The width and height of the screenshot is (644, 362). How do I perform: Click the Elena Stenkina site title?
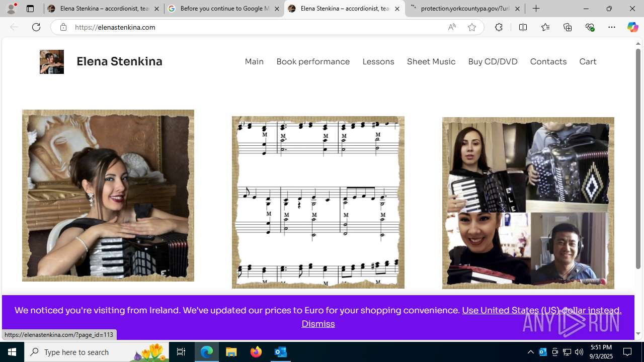(119, 61)
